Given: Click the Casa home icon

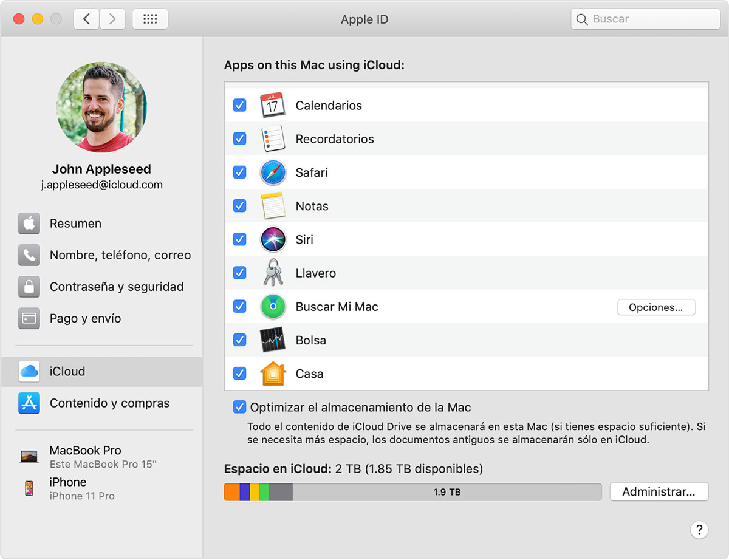Looking at the screenshot, I should click(x=273, y=374).
